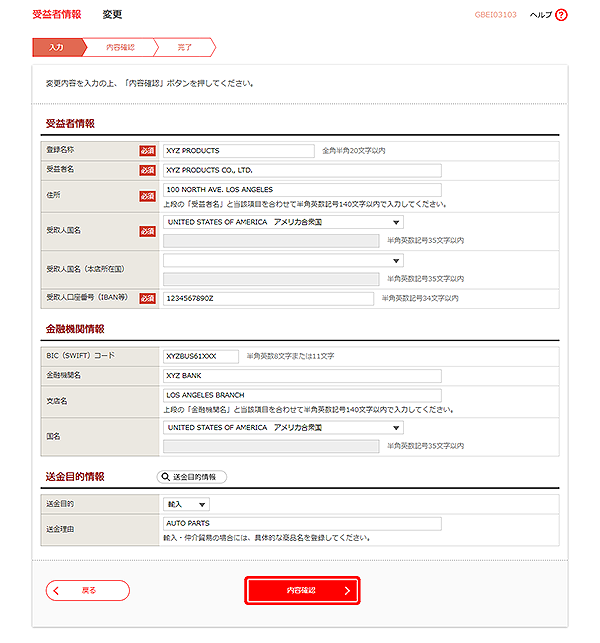600x643 pixels.
Task: Click the right arrow on 内容確認 button
Action: click(x=347, y=591)
